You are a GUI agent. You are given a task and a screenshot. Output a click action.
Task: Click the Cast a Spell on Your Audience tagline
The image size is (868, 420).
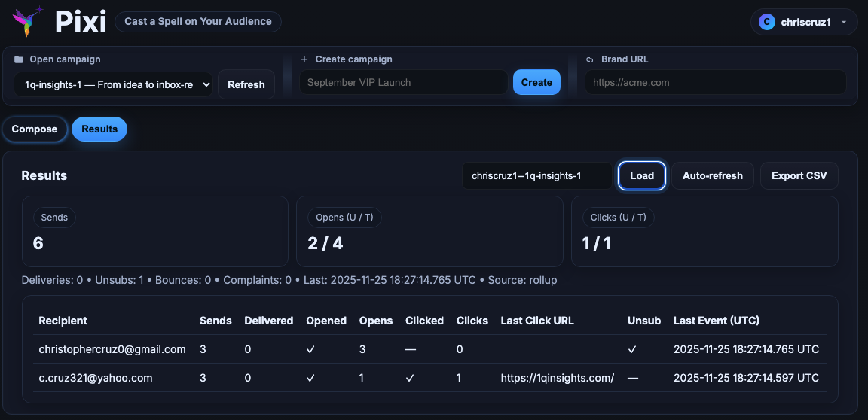pos(198,22)
